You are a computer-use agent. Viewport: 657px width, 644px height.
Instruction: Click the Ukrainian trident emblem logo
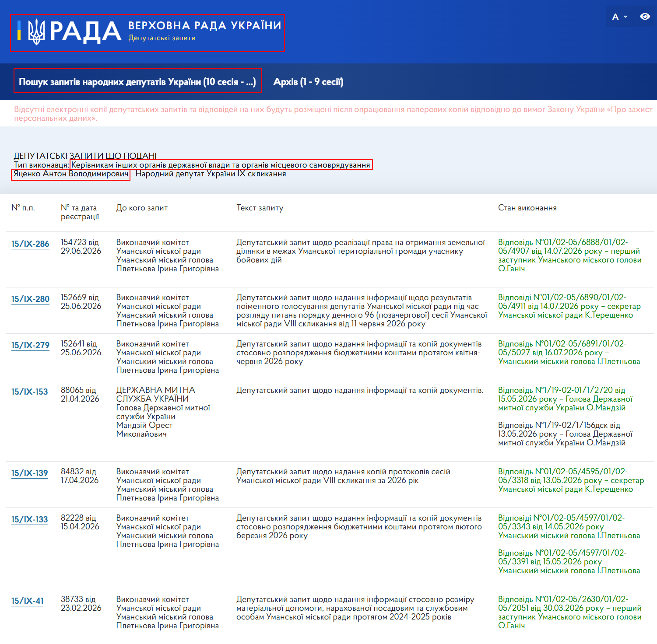[x=36, y=32]
